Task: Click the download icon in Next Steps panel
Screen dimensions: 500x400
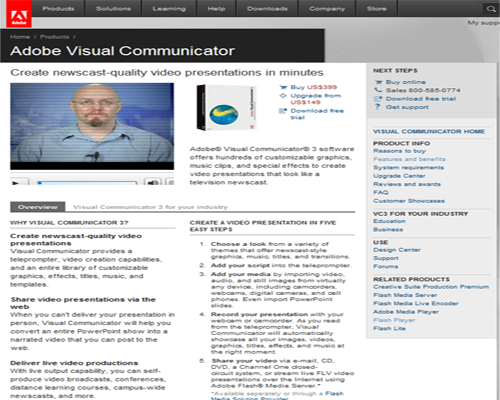Action: [378, 99]
